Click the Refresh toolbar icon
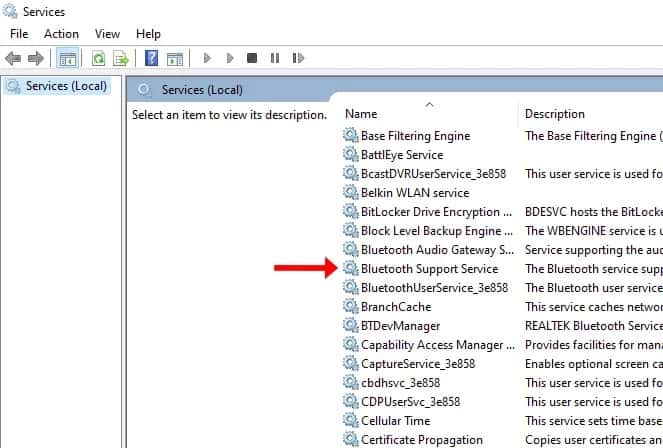The width and height of the screenshot is (663, 448). point(99,58)
